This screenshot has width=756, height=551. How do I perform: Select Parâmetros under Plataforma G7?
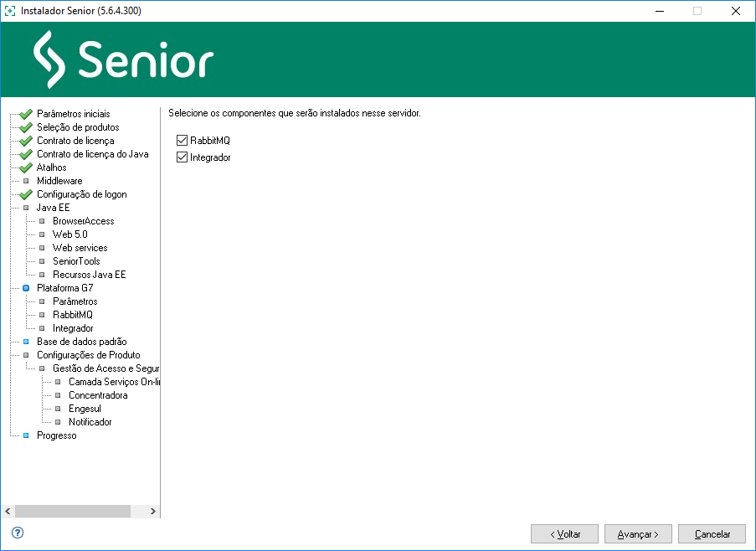tap(75, 301)
